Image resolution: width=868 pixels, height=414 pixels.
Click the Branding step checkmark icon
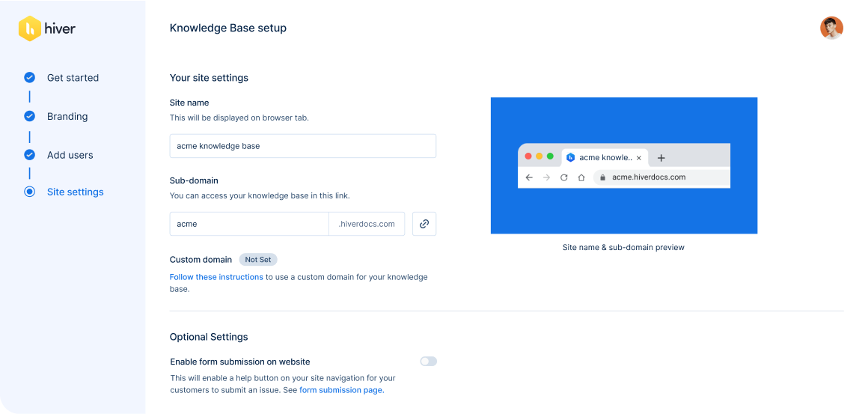29,116
